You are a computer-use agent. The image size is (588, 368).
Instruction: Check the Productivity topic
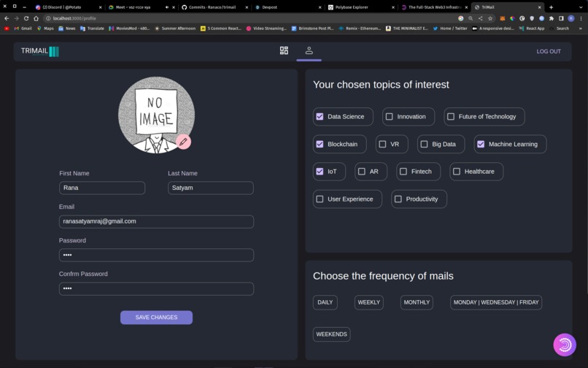click(398, 199)
